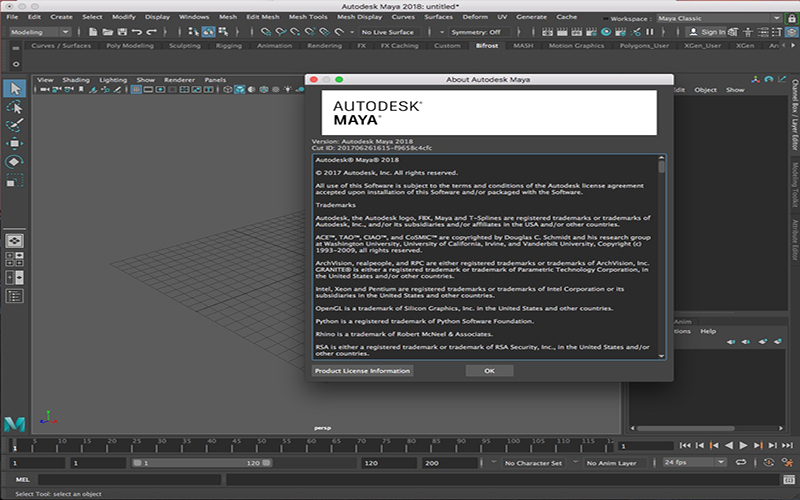Click play forwards button
This screenshot has height=500, width=800.
(743, 445)
